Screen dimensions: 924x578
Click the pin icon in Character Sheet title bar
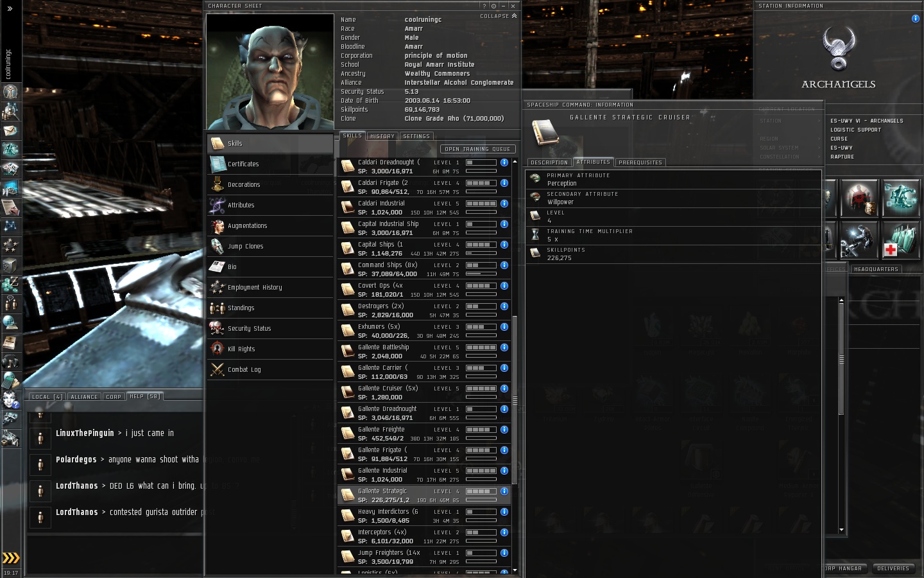(493, 6)
